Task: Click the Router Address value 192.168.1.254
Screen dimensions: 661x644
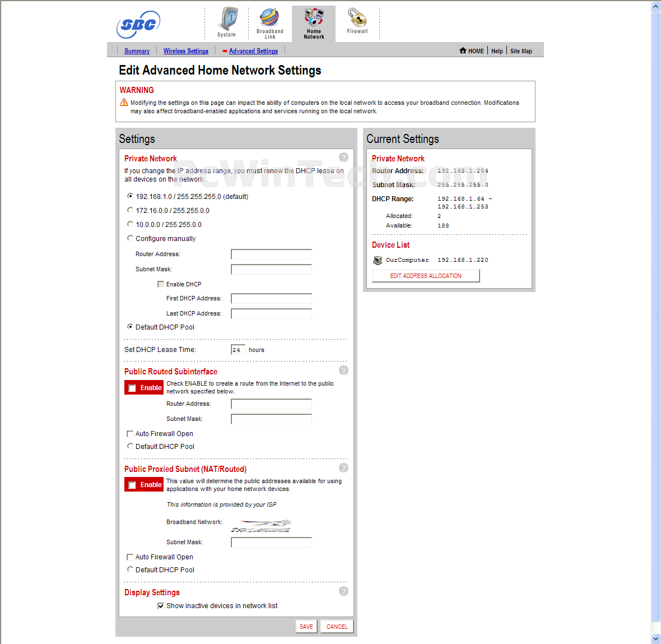Action: [x=463, y=171]
